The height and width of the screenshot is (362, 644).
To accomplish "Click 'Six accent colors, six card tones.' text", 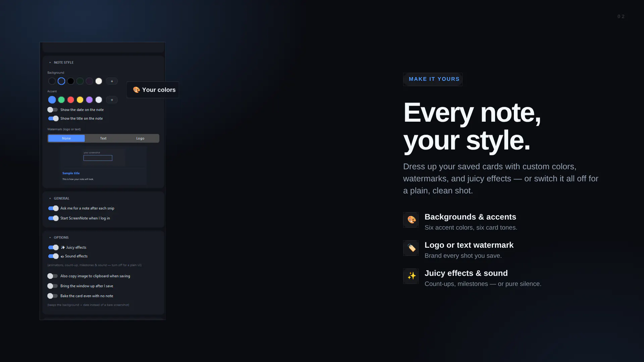I will click(x=471, y=228).
